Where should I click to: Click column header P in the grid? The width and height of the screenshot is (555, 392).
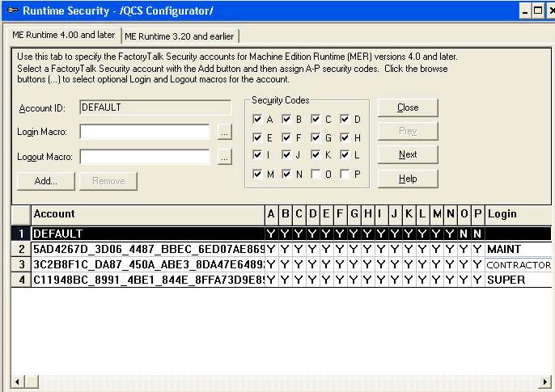pos(478,214)
